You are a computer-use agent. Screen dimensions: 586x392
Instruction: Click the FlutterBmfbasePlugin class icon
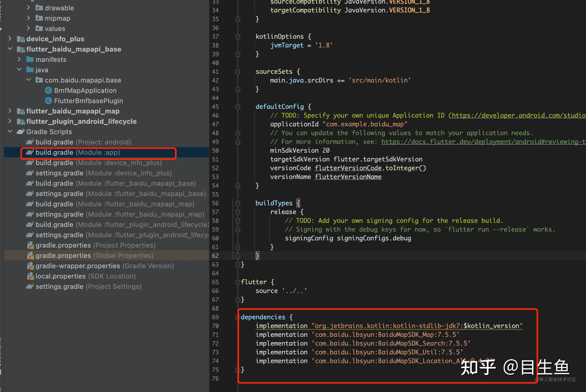click(48, 101)
